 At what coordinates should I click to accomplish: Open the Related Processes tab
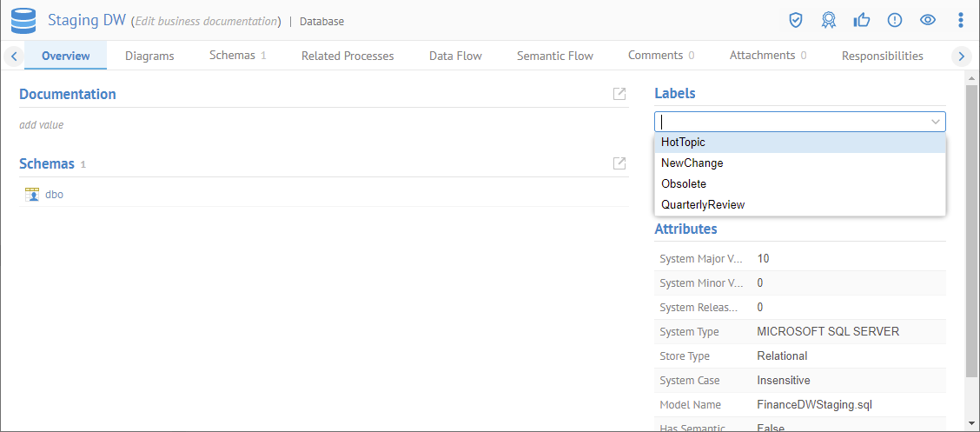(x=348, y=56)
